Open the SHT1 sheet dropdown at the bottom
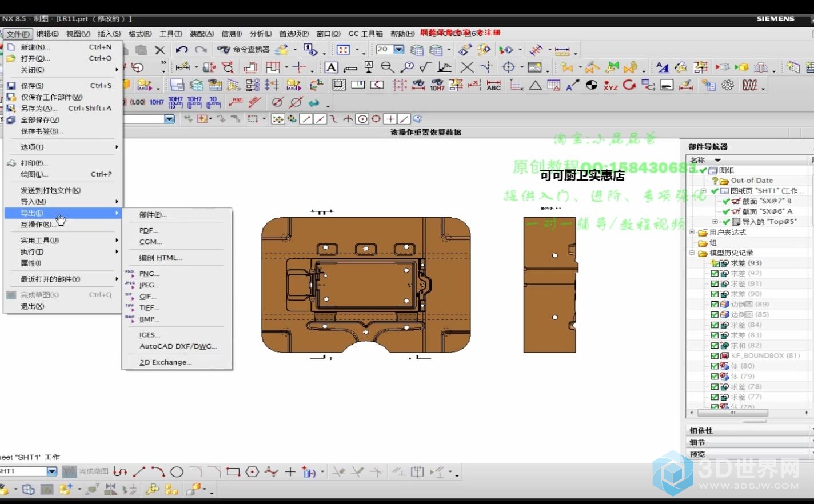This screenshot has height=504, width=814. click(52, 471)
